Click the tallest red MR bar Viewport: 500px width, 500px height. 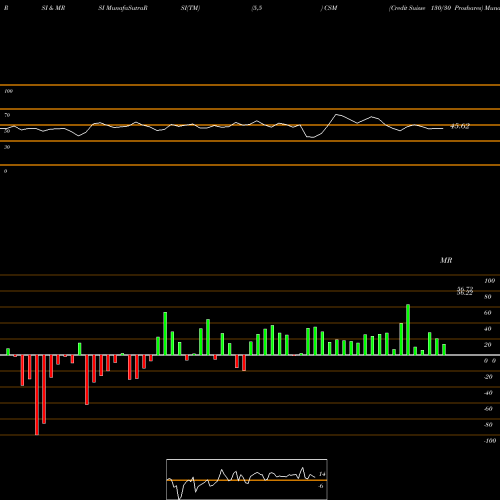[x=37, y=395]
